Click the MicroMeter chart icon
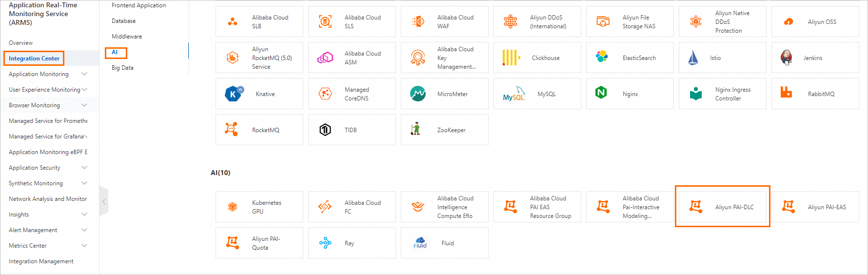This screenshot has width=868, height=275. coord(418,94)
